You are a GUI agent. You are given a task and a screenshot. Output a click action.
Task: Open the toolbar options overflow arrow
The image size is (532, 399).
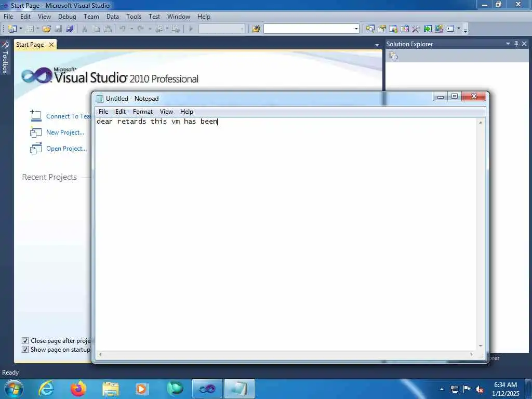coord(465,30)
